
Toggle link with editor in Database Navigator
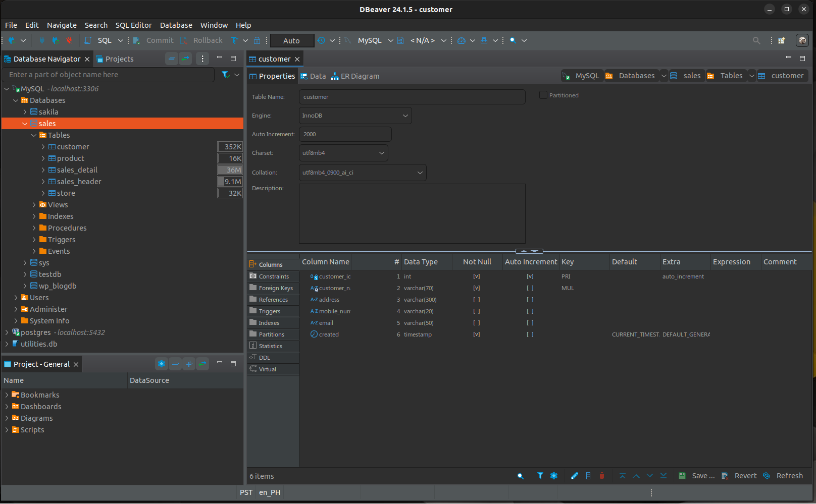[186, 59]
